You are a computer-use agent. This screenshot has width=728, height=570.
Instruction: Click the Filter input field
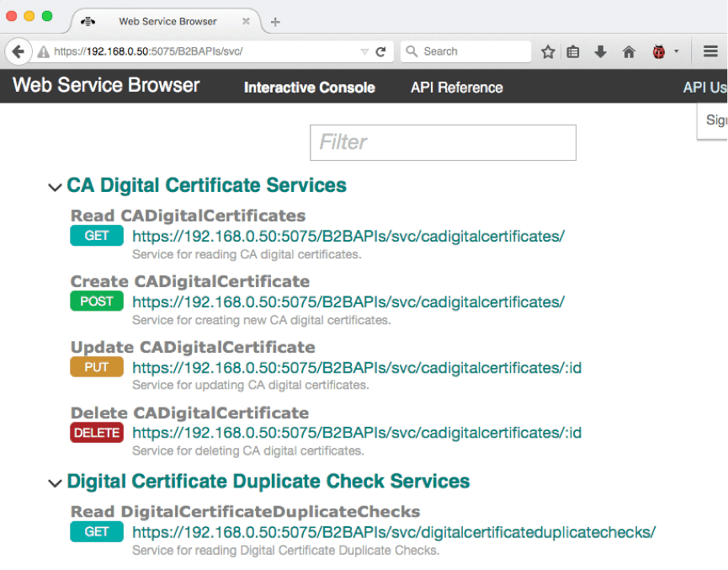tap(443, 142)
